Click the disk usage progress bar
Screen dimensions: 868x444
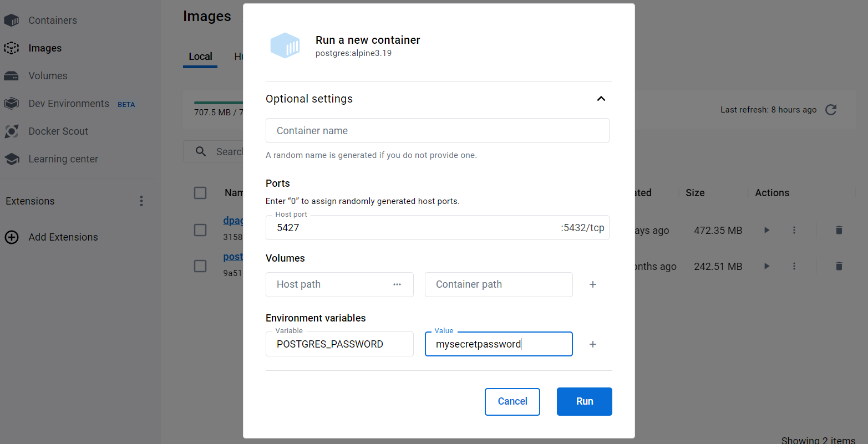(x=219, y=103)
